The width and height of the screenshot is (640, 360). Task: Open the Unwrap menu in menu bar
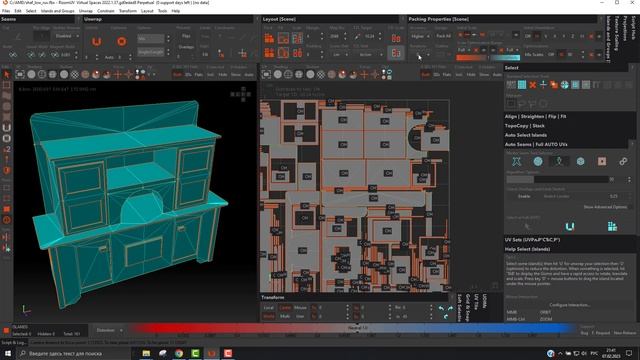86,11
